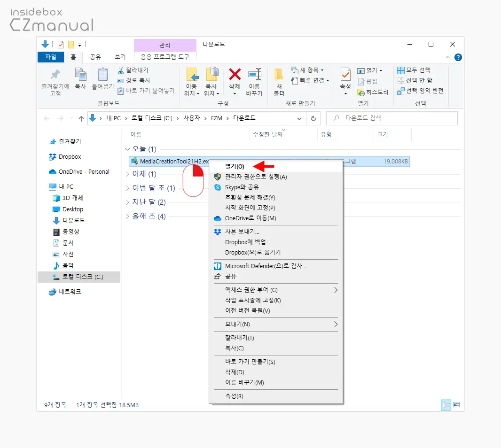The width and height of the screenshot is (501, 448).
Task: Open 속성 properties checkmark icon in ribbon
Action: (x=345, y=74)
